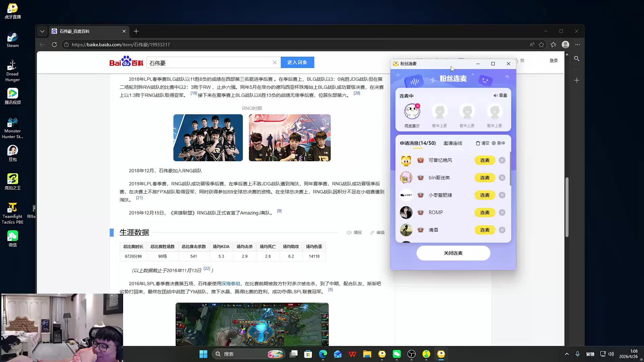Show hidden system tray icons
This screenshot has height=362, width=644.
[567, 354]
